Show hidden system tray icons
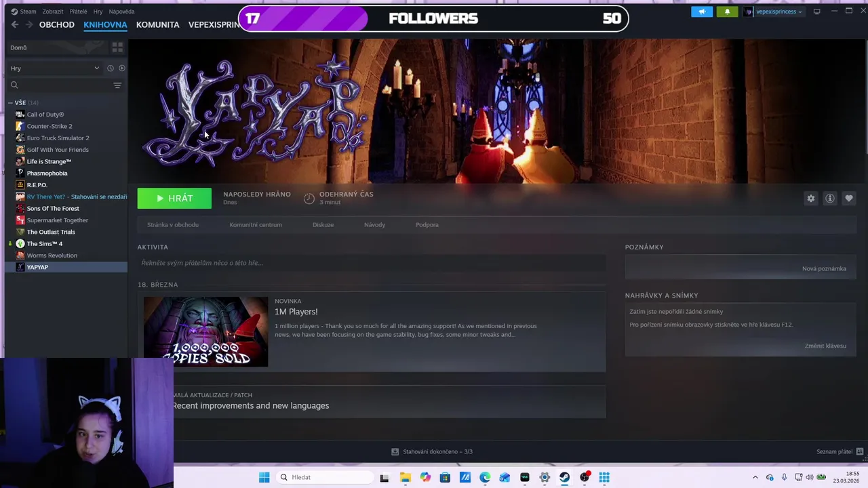868x488 pixels. coord(755,478)
